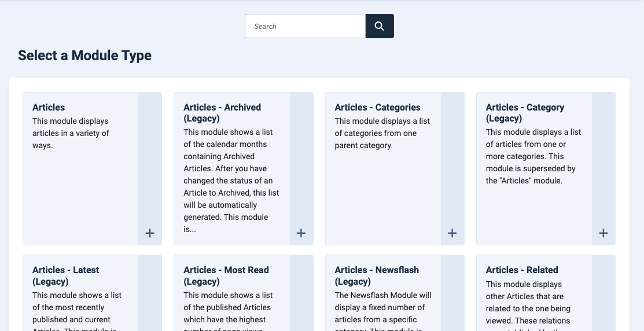Click the Newsflash Module description text

[383, 311]
